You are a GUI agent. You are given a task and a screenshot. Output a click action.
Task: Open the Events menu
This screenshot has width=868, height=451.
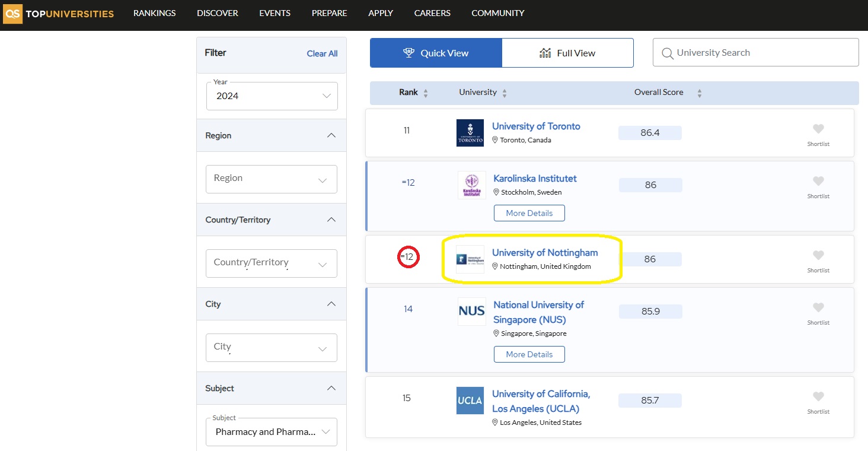[275, 13]
